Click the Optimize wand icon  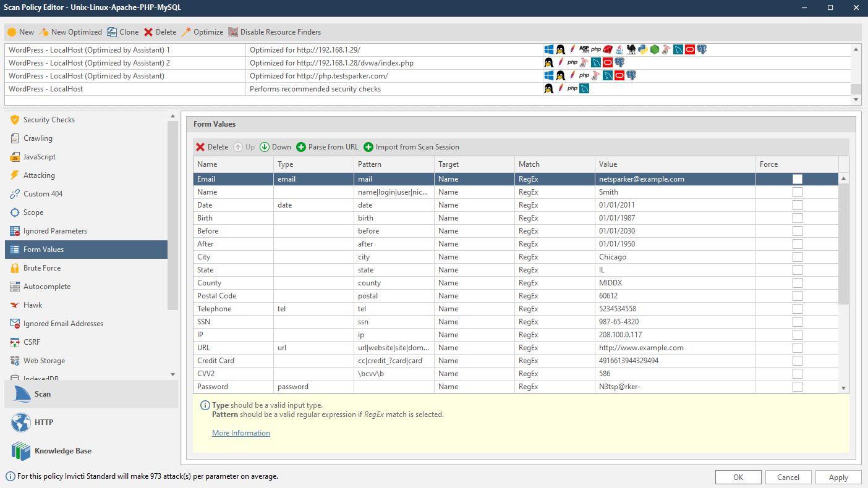(x=185, y=32)
